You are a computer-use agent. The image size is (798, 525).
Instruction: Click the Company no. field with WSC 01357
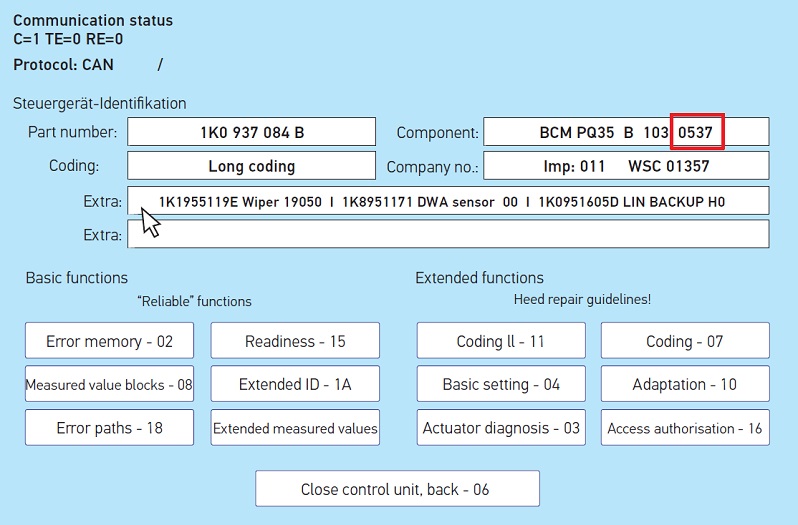point(626,166)
